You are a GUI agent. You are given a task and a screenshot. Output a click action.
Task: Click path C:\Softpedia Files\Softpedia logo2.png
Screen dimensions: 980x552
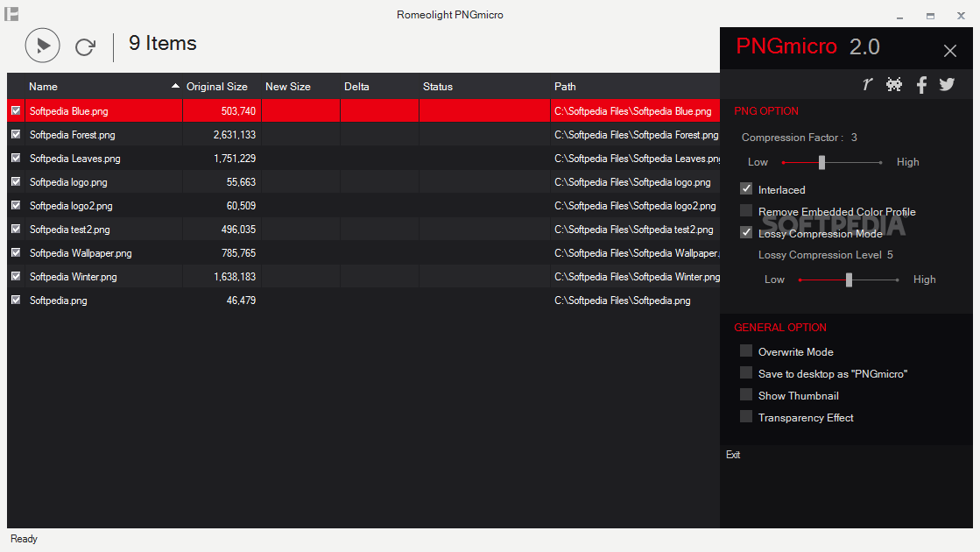635,206
